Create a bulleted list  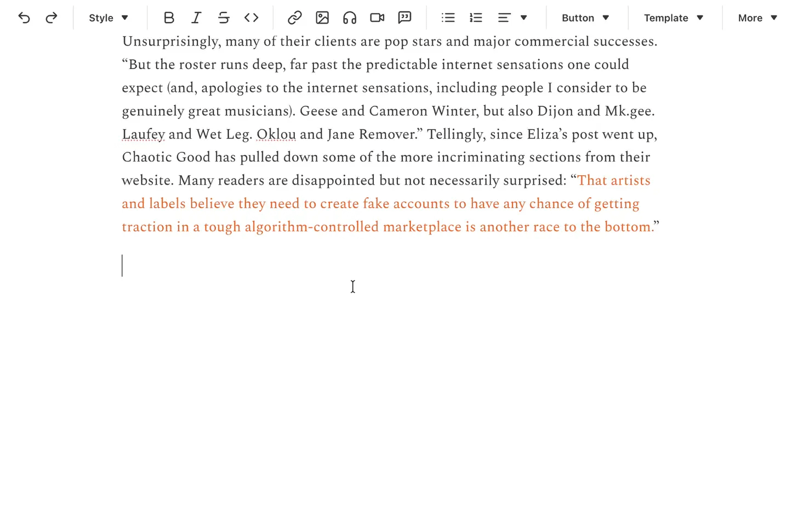448,18
